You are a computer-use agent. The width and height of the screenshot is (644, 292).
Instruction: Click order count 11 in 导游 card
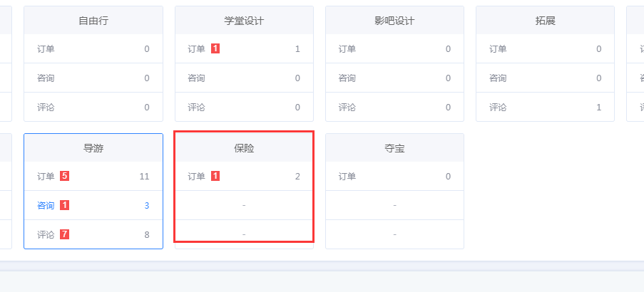(x=144, y=176)
